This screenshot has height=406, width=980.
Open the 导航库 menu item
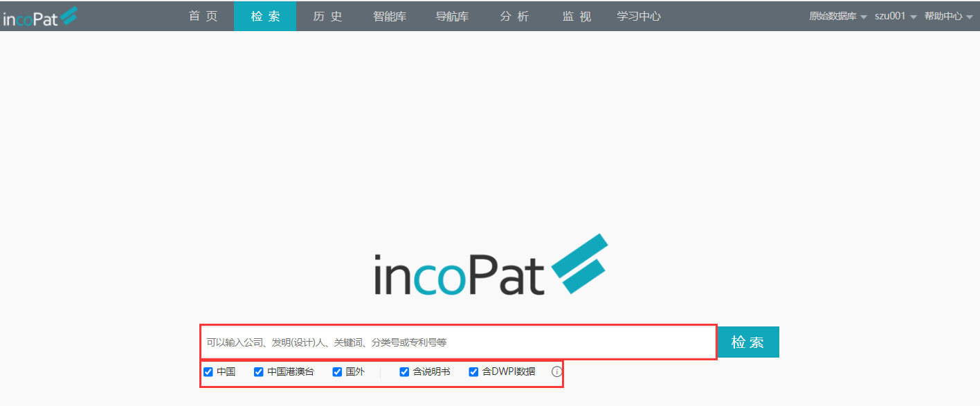(x=452, y=17)
